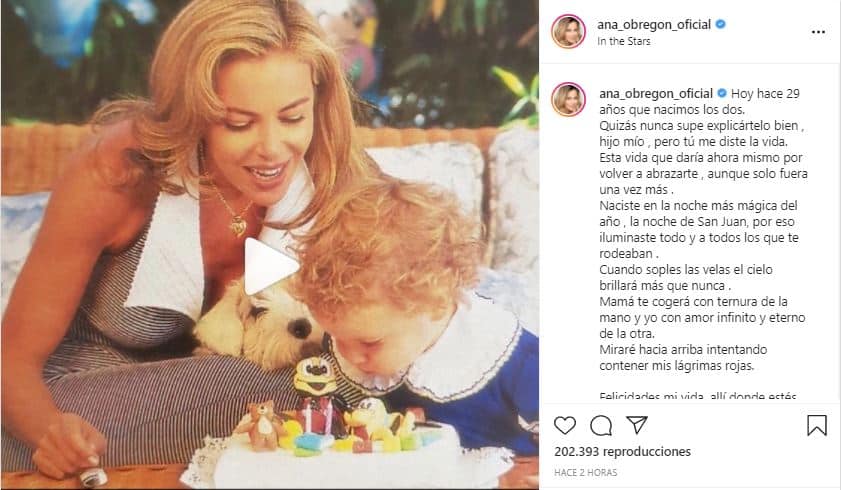The image size is (841, 490).
Task: Click the cut-off "Felicidades mi vida" caption line
Action: tap(698, 397)
